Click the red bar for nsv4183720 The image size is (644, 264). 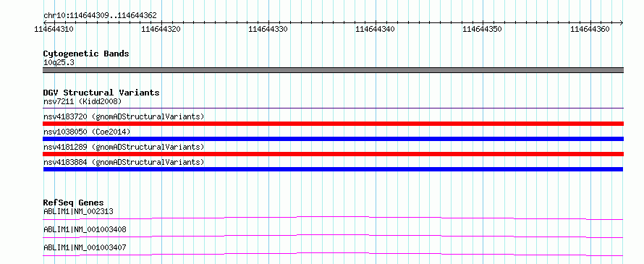[x=333, y=124]
